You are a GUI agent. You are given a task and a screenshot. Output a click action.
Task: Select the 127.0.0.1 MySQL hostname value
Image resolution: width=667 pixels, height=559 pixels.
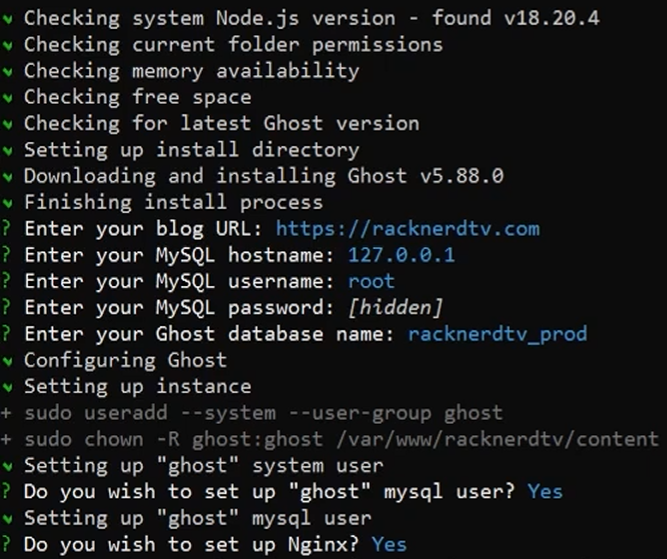pyautogui.click(x=401, y=255)
